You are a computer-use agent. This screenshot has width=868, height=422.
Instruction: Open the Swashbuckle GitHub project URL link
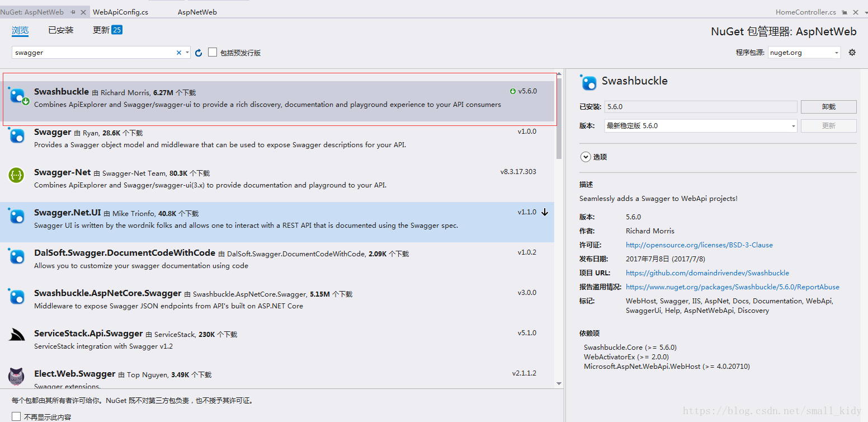(707, 273)
